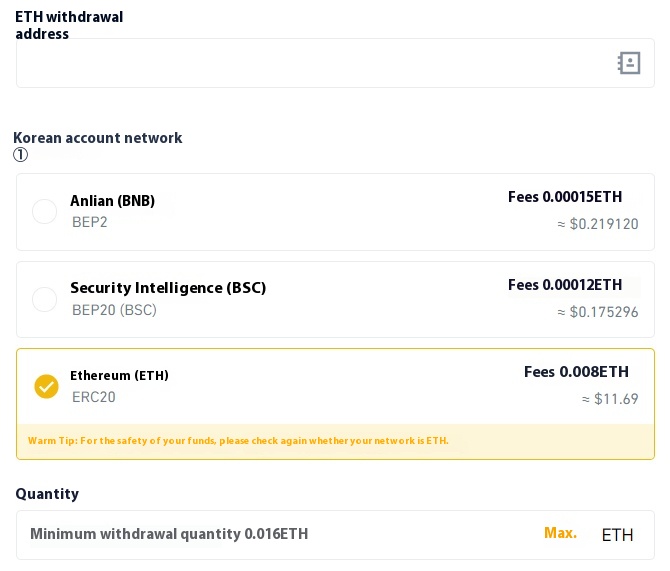Click the ERC20 network label
Image resolution: width=670 pixels, height=571 pixels.
tap(94, 397)
